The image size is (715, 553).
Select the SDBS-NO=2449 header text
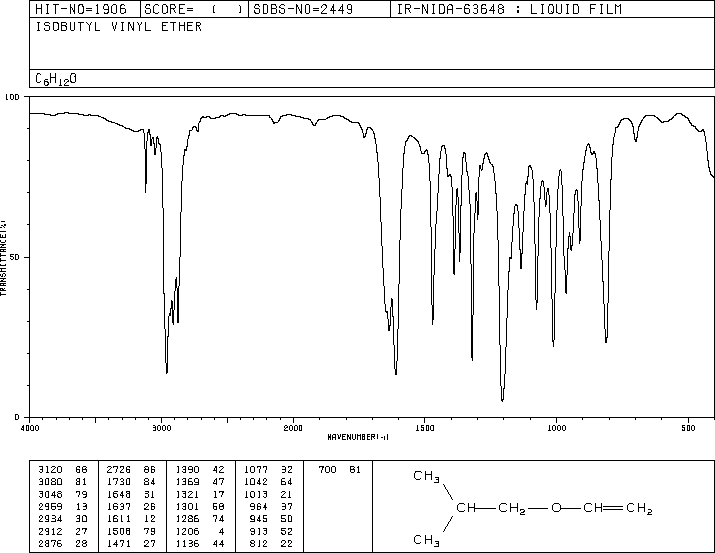point(303,9)
